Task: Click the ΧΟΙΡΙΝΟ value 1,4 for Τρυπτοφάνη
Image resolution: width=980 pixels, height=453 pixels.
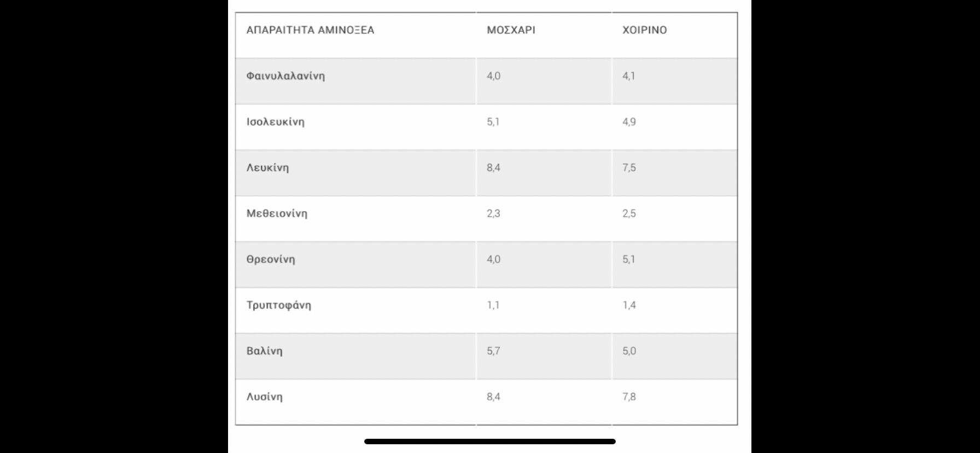Action: click(x=629, y=305)
